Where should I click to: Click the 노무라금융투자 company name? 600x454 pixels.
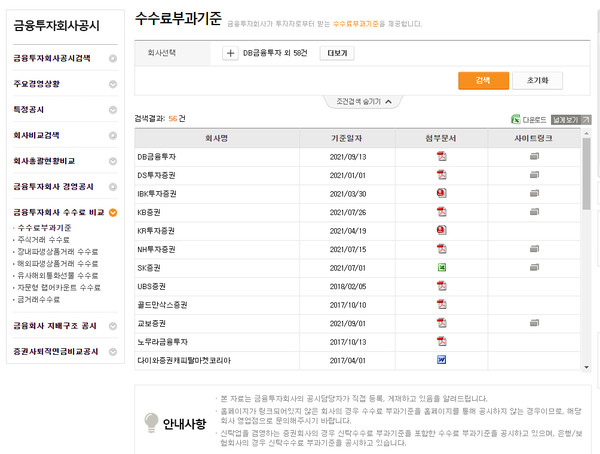click(163, 342)
